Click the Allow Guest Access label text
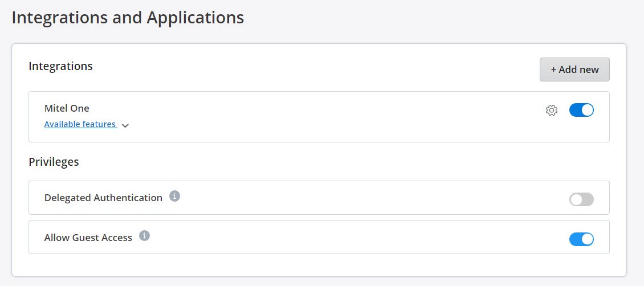644x286 pixels. click(x=88, y=238)
